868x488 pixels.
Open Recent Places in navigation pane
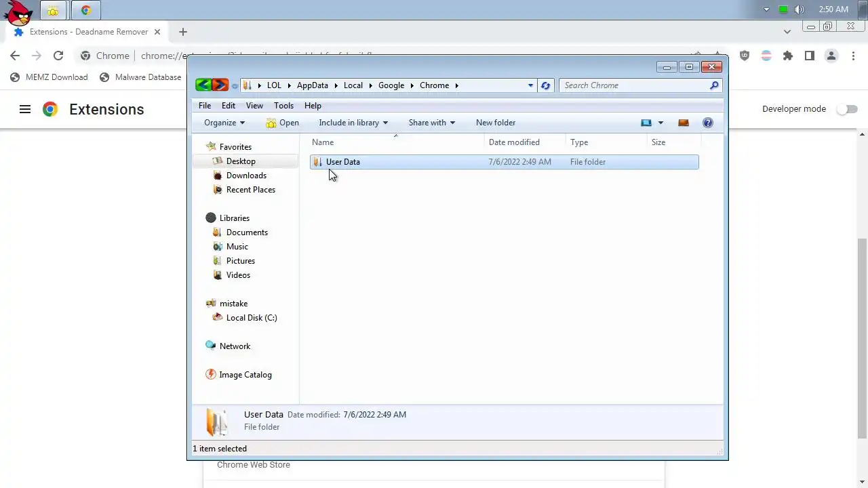pos(250,190)
